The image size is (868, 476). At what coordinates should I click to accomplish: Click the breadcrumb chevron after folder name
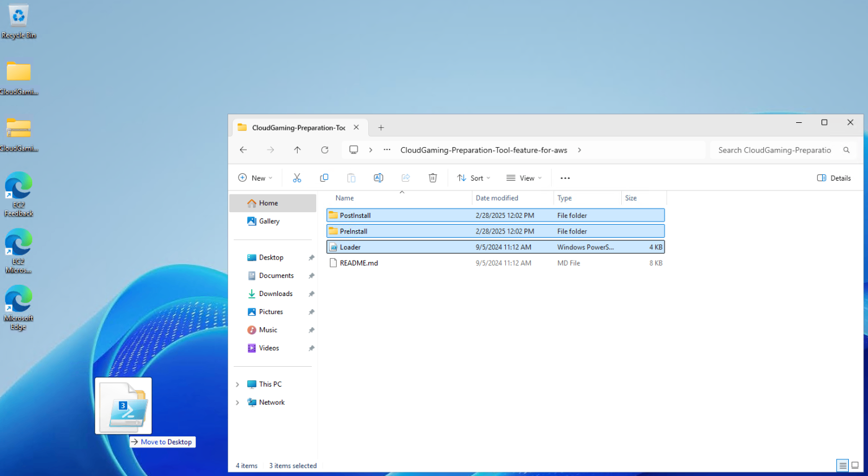[579, 150]
